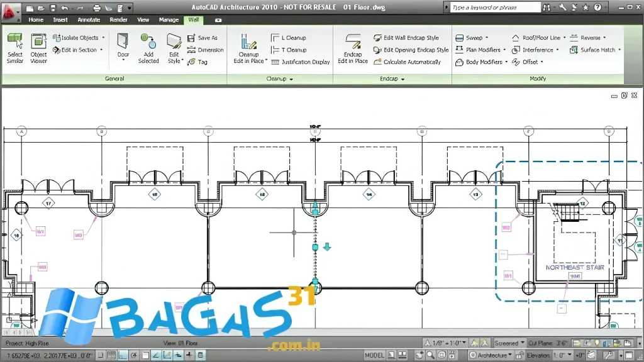Image resolution: width=644 pixels, height=362 pixels.
Task: Toggle Ortho Mode in status bar
Action: [123, 356]
